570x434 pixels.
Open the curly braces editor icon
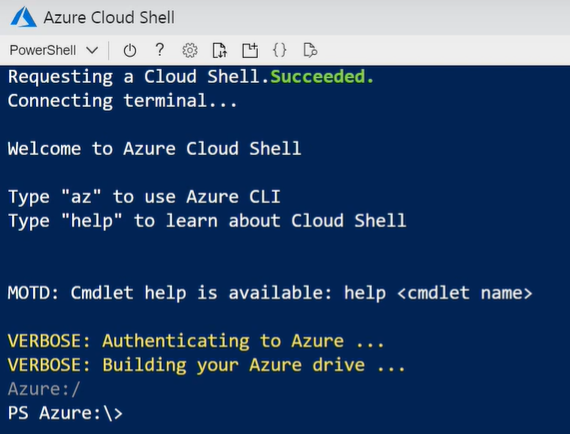[280, 50]
